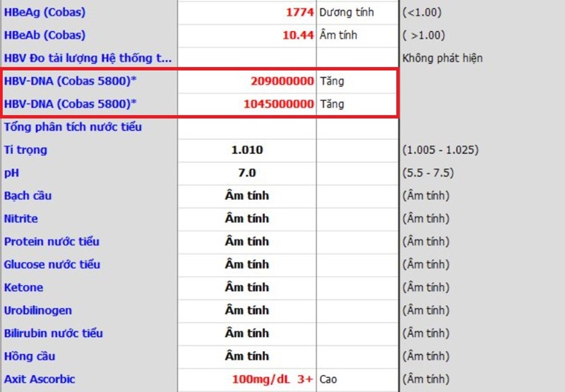Viewport: 565px width, 392px height.
Task: Click the Axit Ascorbic 100mg/dL 3+ value
Action: point(272,379)
